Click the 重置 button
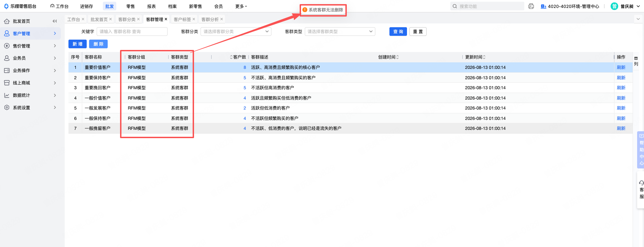This screenshot has width=644, height=247. point(418,32)
